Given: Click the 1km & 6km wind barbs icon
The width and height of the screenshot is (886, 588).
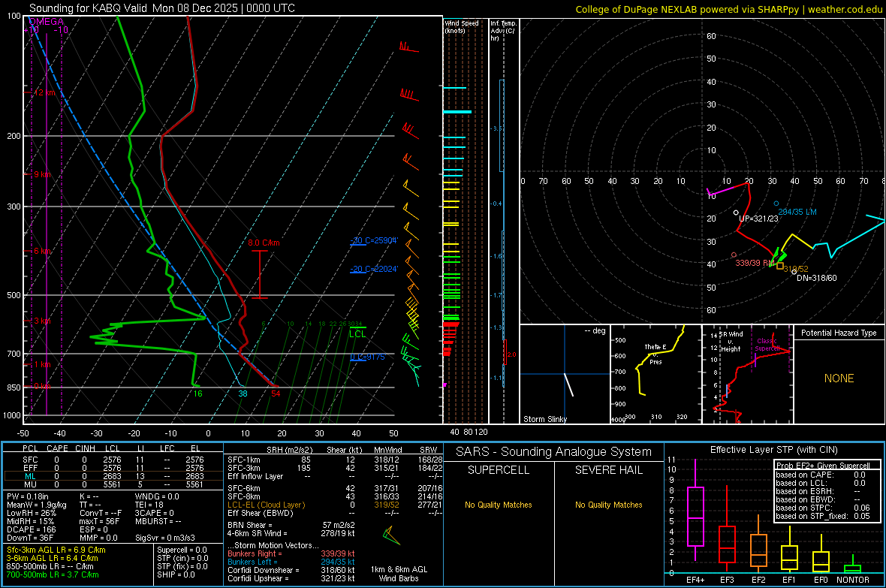Looking at the screenshot, I should (391, 535).
